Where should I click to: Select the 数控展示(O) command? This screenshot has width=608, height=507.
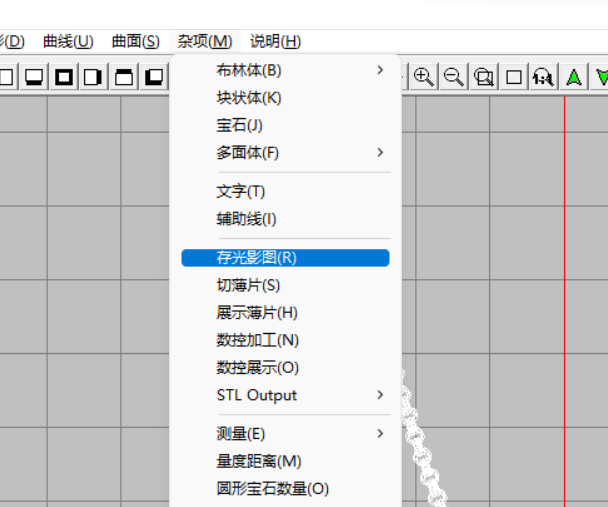[285, 367]
